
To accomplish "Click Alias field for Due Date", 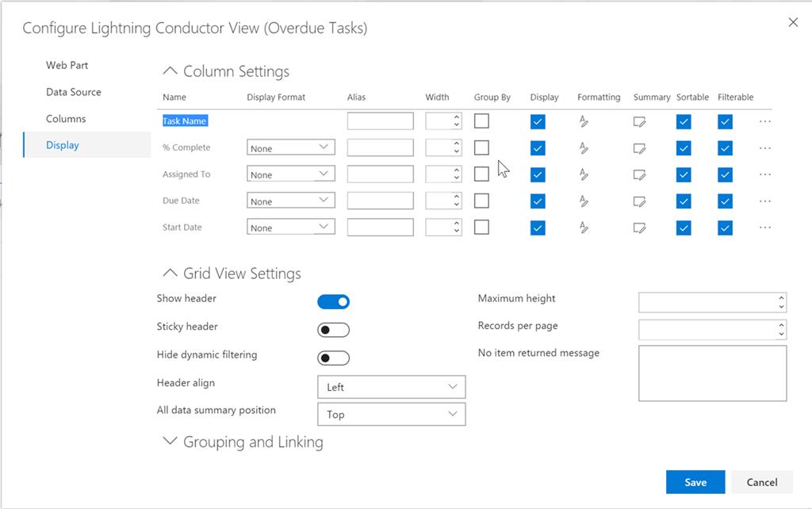I will coord(381,201).
